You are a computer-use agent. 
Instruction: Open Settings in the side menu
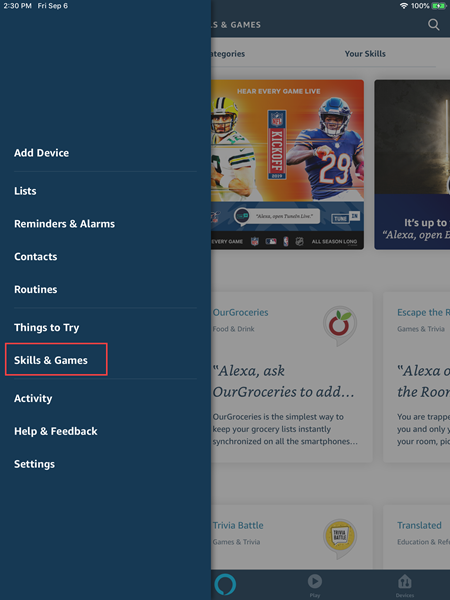click(x=34, y=464)
